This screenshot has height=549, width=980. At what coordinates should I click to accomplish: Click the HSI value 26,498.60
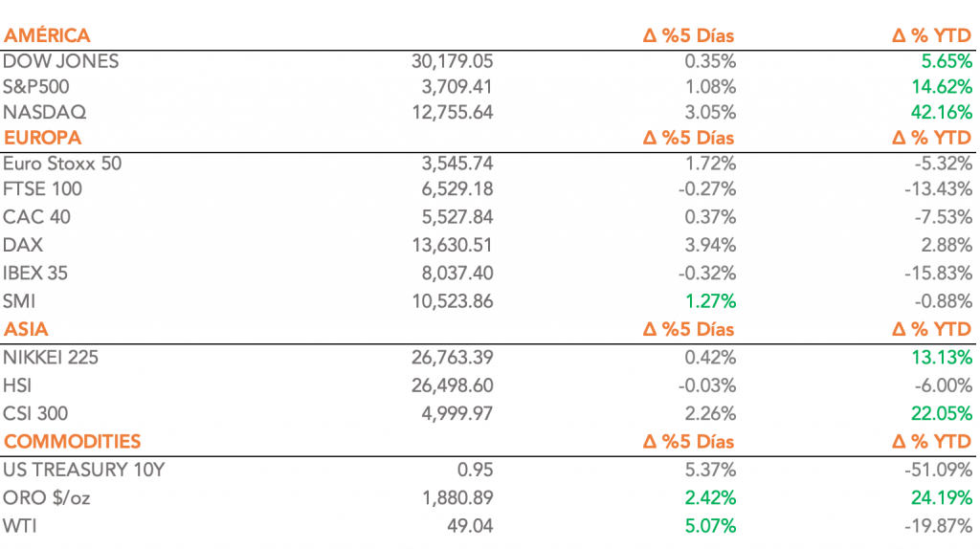point(450,385)
